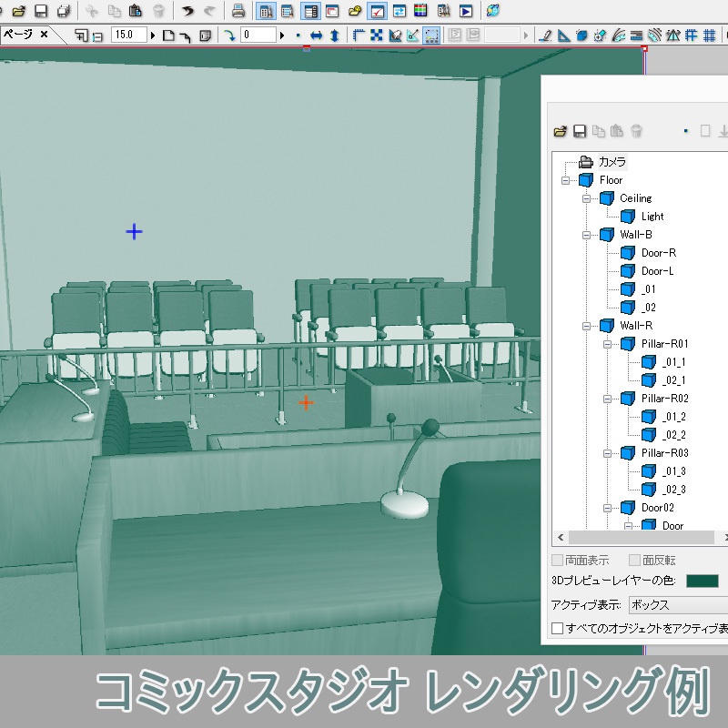728x728 pixels.
Task: Select the undo icon in the top toolbar
Action: point(187,12)
